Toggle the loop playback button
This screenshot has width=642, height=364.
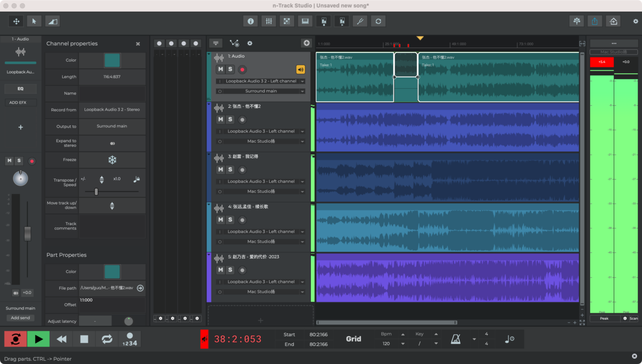(107, 339)
